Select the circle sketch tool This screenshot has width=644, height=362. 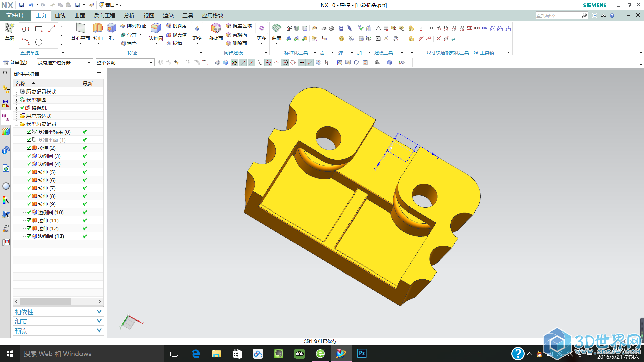(39, 42)
